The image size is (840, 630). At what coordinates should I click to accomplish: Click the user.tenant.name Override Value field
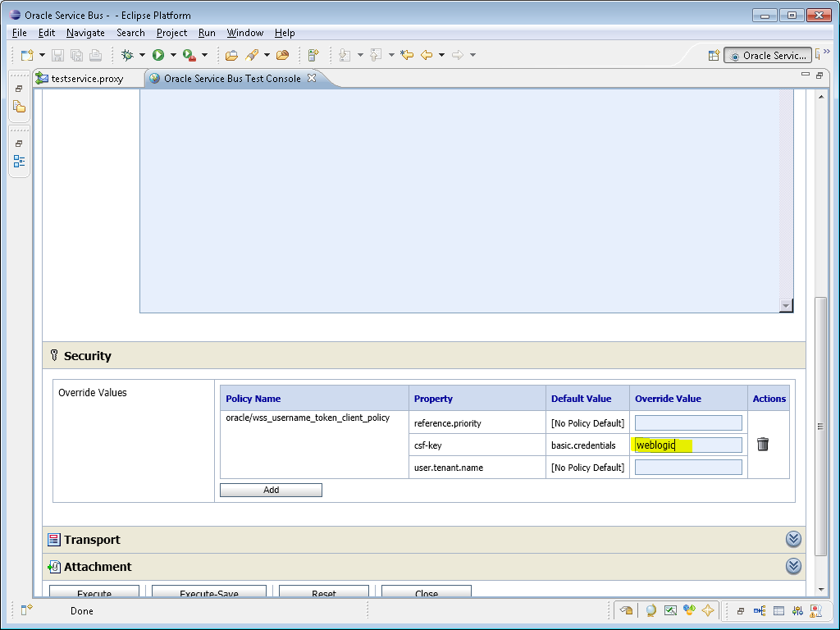pos(687,466)
